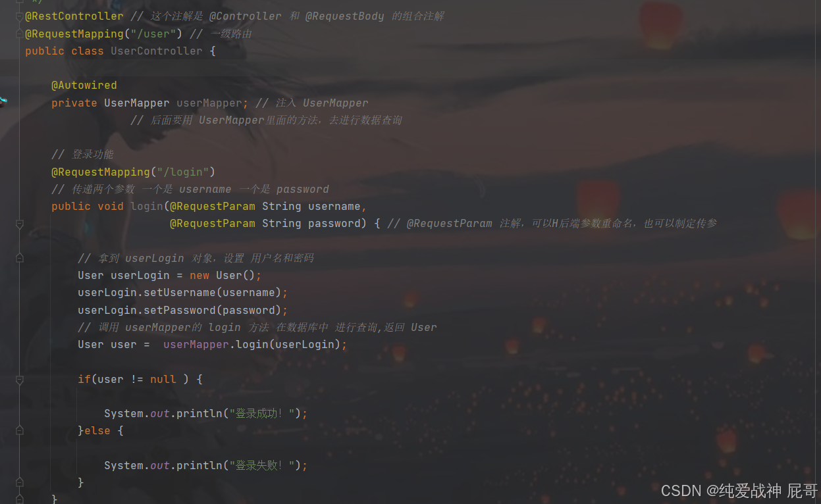Click the UserMapper type in the field declaration
The height and width of the screenshot is (504, 821).
(137, 103)
